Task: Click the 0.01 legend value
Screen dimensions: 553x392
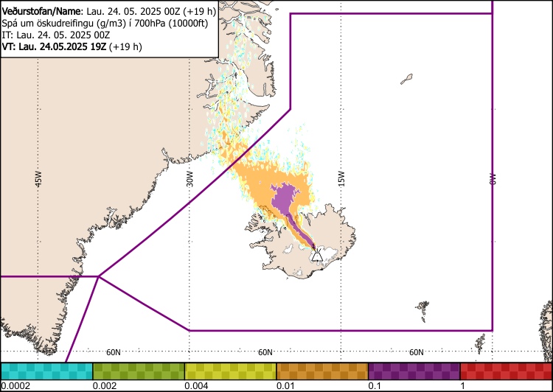Action: tap(286, 385)
